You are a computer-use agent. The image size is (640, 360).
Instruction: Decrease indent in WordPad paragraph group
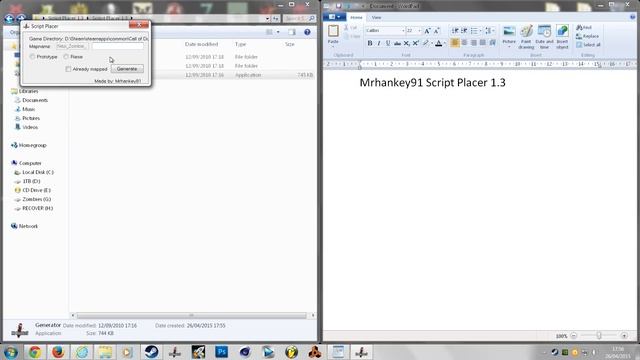pos(455,31)
